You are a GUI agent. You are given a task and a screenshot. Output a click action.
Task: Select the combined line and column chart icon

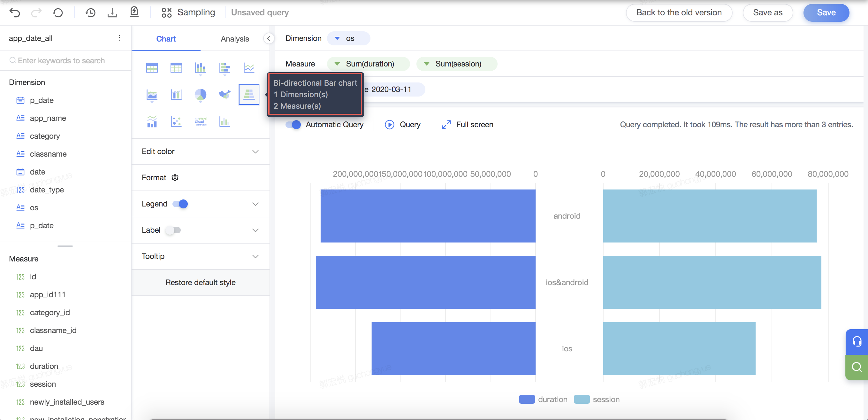(x=152, y=121)
